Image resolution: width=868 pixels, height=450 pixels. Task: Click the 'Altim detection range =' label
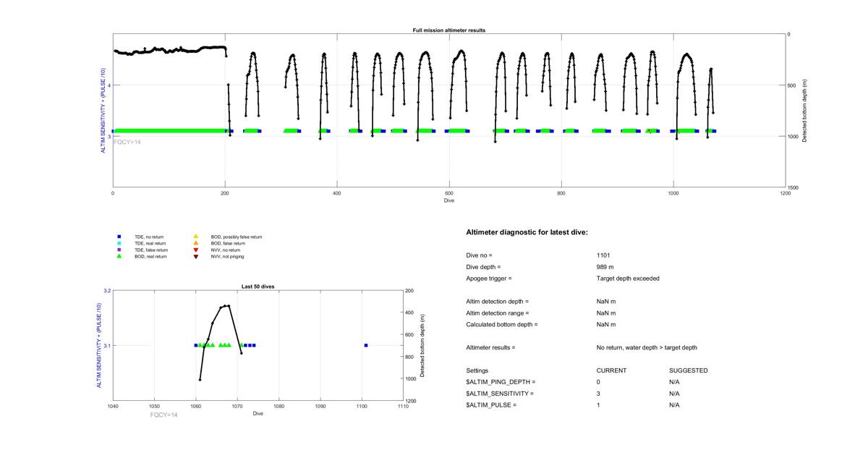[498, 313]
